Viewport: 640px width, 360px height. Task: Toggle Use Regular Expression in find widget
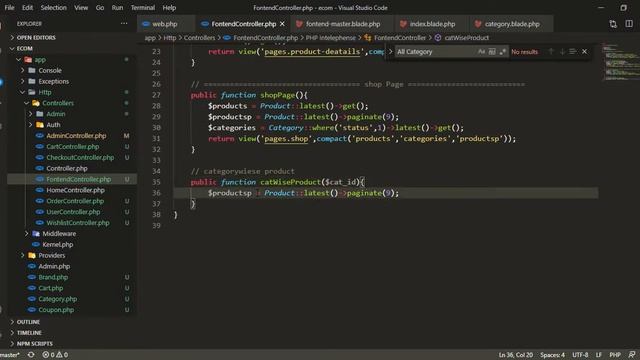point(502,52)
